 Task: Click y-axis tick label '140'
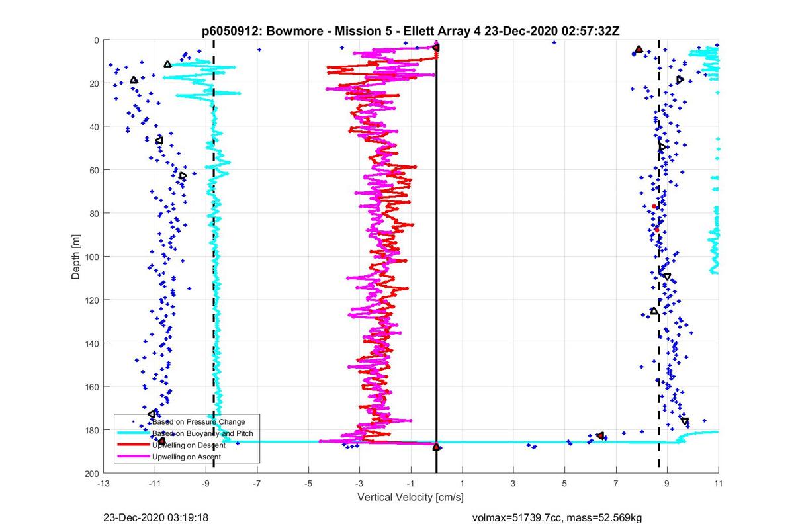[91, 343]
